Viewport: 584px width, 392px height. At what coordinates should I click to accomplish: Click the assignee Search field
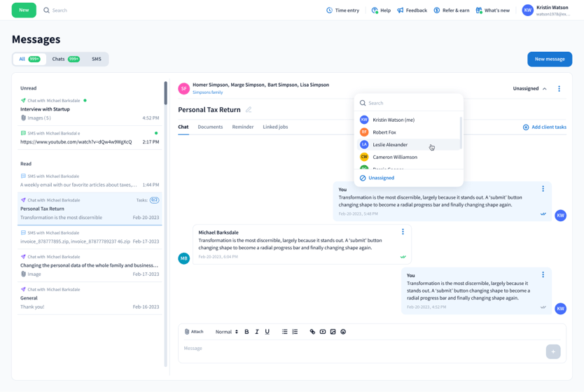tap(408, 103)
